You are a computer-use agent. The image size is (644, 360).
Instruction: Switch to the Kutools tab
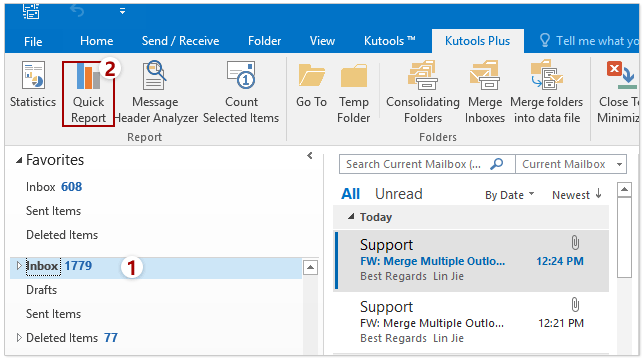[x=389, y=41]
